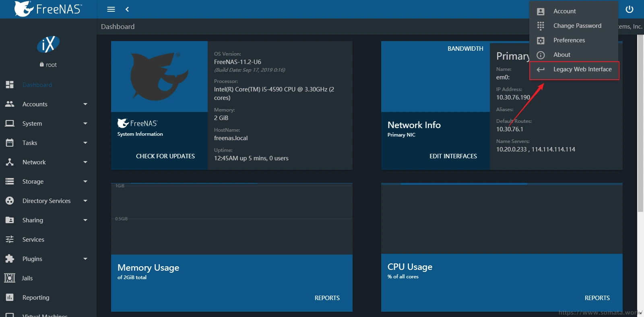
Task: Expand the Storage section arrow
Action: [x=85, y=182]
